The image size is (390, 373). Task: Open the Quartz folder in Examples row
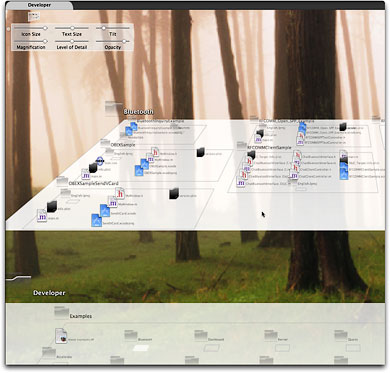tap(341, 336)
